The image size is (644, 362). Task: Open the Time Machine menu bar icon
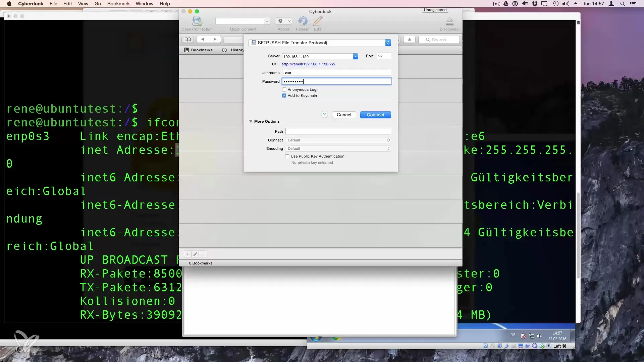(x=555, y=4)
